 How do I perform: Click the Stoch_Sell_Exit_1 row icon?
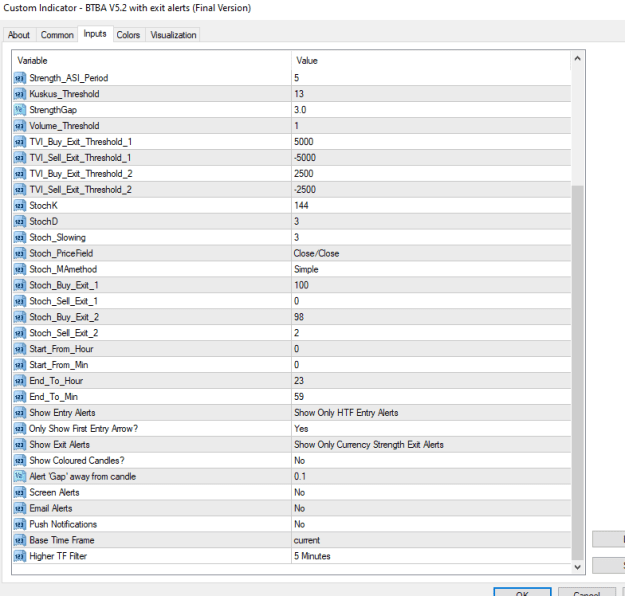[x=20, y=301]
